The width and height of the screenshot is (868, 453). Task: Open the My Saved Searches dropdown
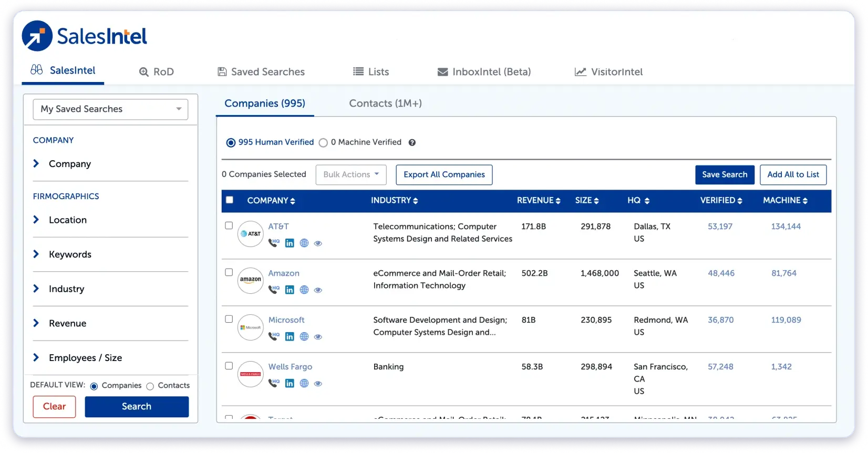(110, 109)
